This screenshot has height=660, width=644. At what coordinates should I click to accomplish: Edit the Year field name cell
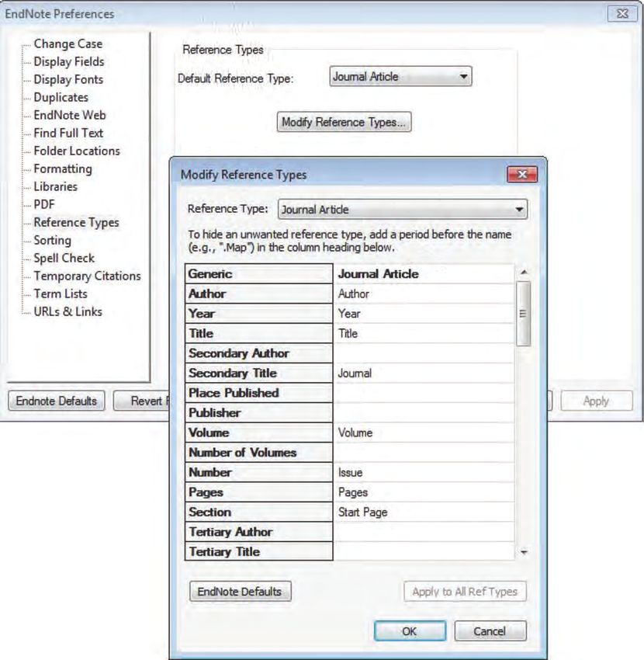pyautogui.click(x=424, y=314)
